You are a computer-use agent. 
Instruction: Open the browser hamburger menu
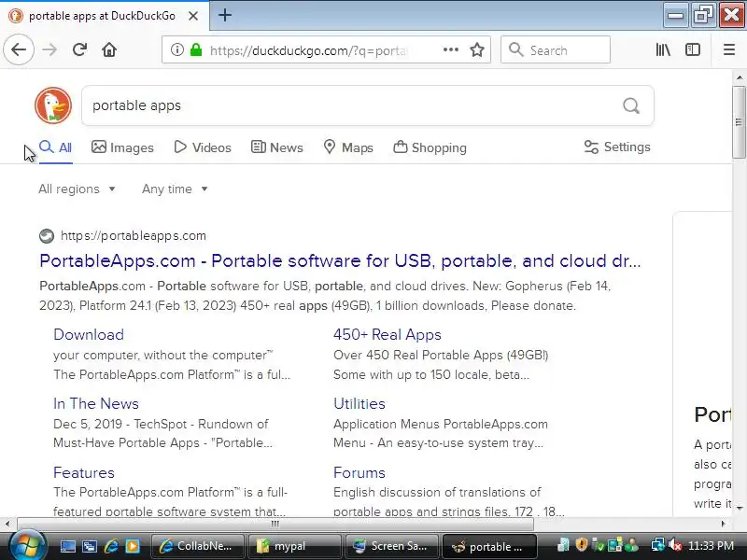coord(729,49)
